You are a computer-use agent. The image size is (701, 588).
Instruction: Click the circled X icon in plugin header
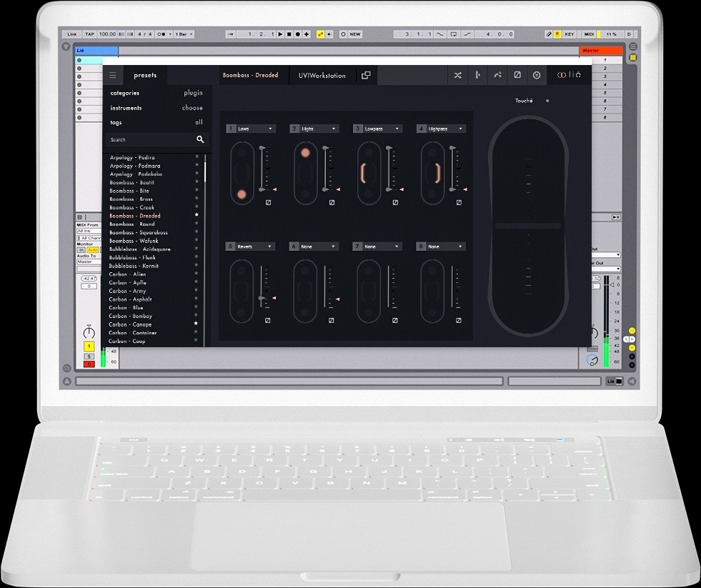537,75
